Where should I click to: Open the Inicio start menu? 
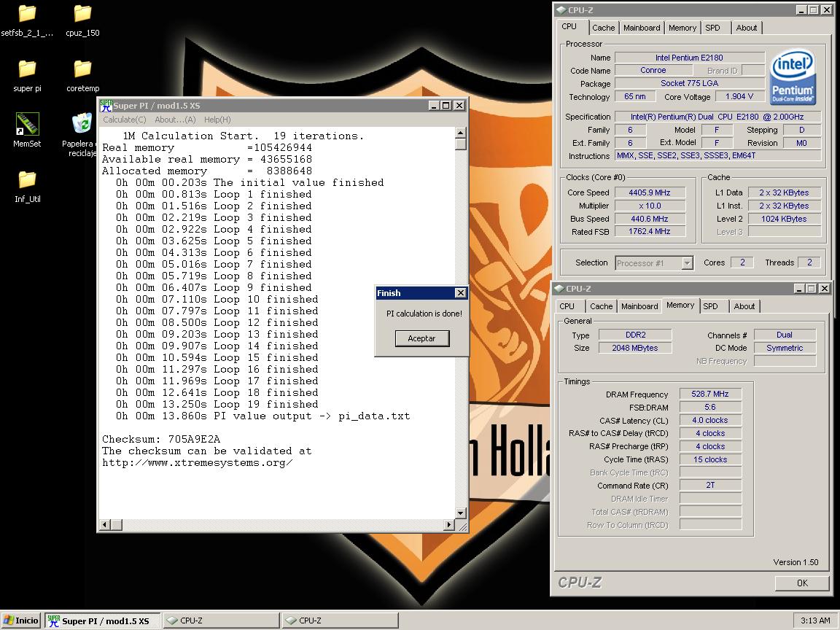(21, 621)
